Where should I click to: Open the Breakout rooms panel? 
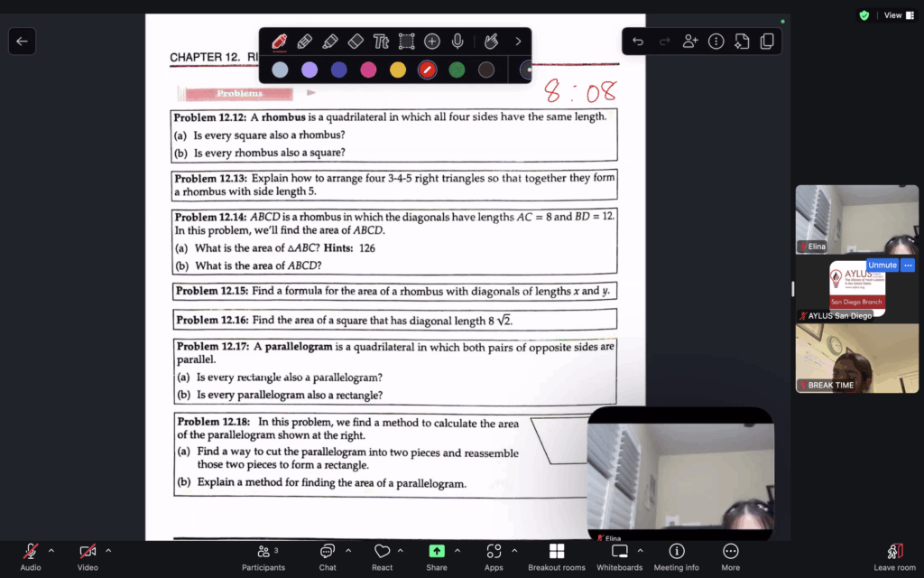click(556, 557)
